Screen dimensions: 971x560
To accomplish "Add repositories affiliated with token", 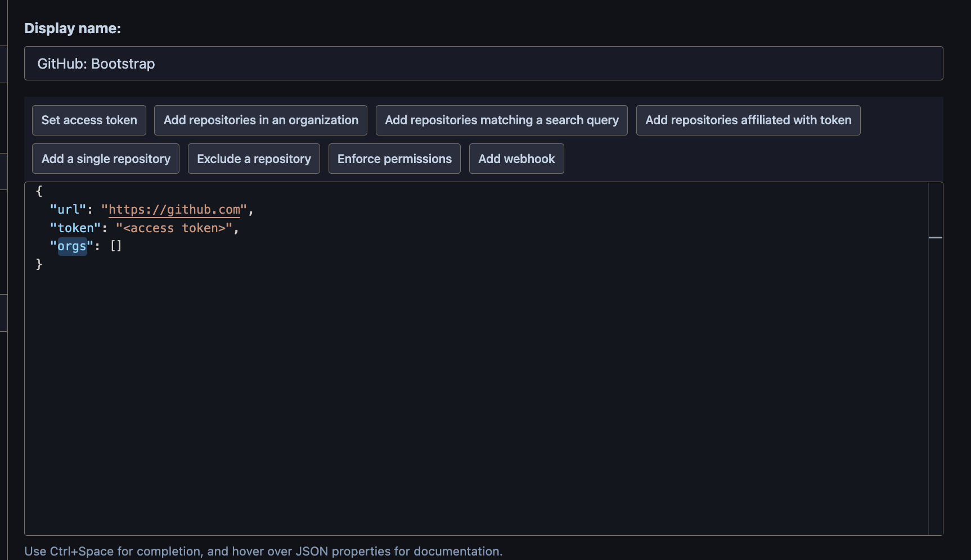I will (x=748, y=120).
